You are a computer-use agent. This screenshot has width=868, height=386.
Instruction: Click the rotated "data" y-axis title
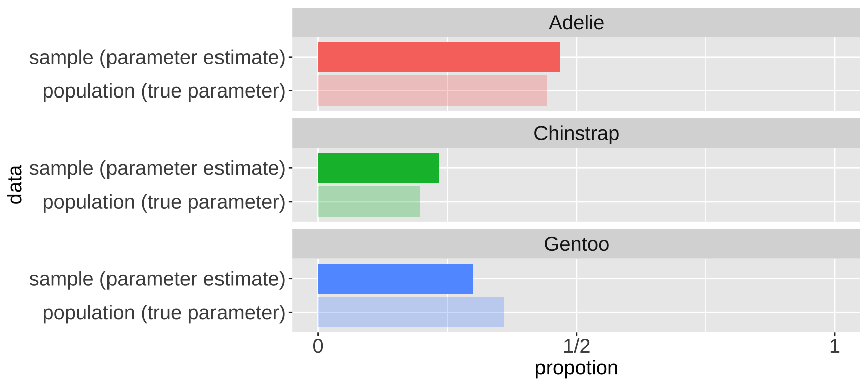[x=15, y=184]
